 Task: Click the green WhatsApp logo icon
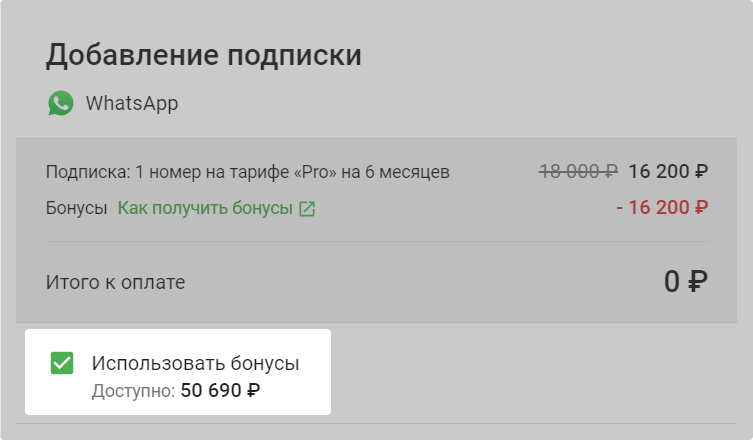coord(61,103)
